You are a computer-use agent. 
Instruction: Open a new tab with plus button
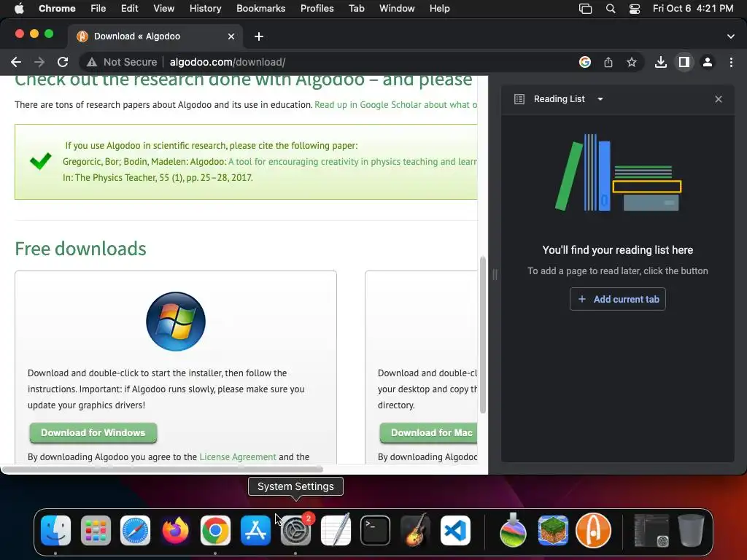coord(259,36)
